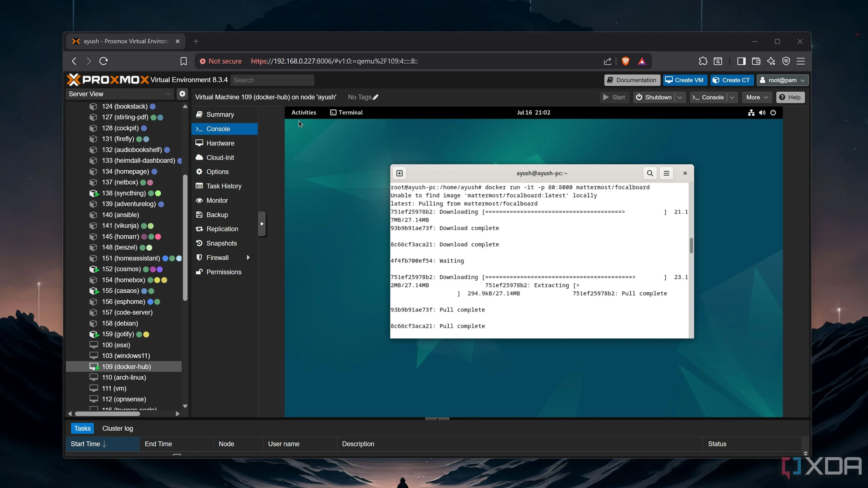Open the More dropdown menu
868x488 pixels.
757,97
